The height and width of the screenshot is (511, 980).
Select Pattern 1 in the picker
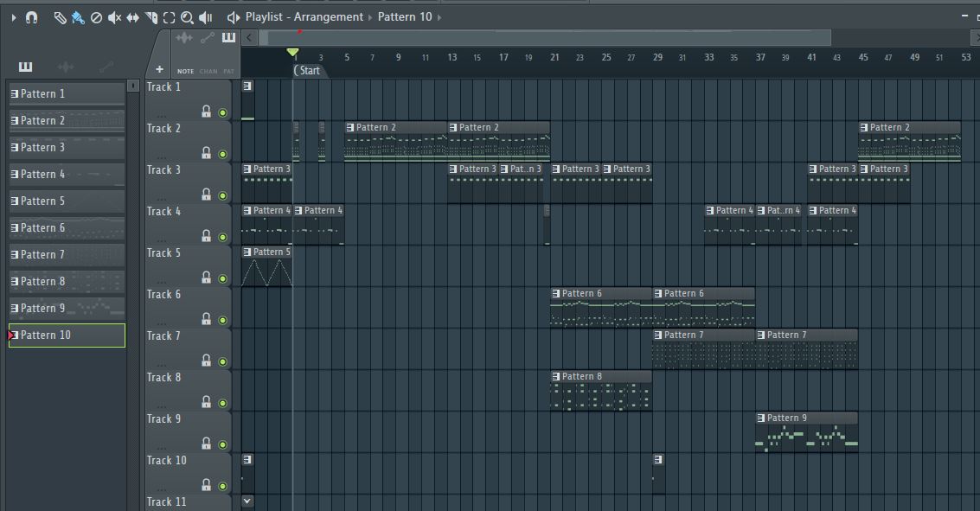(x=67, y=93)
